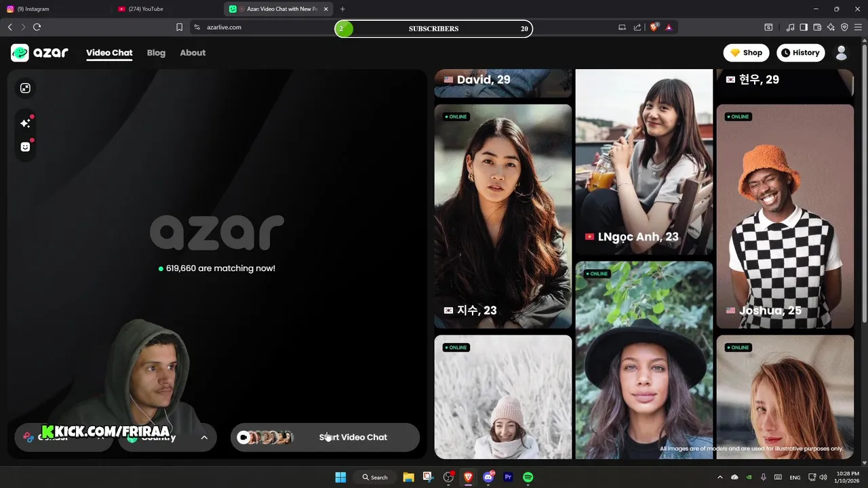Open OBS Studio from taskbar
Screen dimensions: 868x488
[x=448, y=477]
